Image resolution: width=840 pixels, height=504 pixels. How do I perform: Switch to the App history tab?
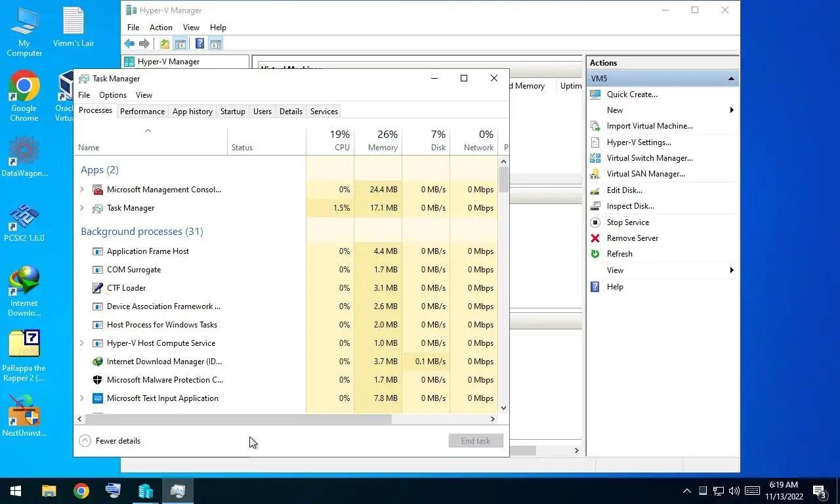pos(192,112)
